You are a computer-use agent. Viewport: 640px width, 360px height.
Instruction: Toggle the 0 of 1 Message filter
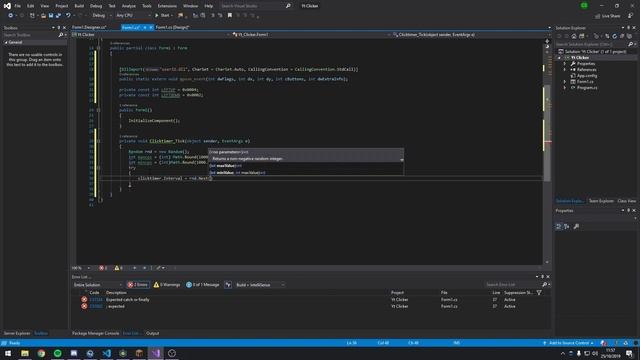point(203,285)
